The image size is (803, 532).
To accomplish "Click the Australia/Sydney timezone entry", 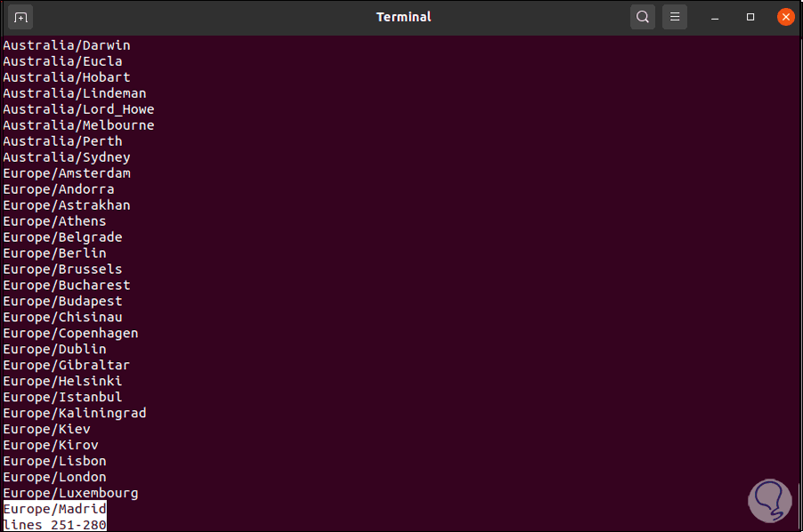I will (x=67, y=157).
